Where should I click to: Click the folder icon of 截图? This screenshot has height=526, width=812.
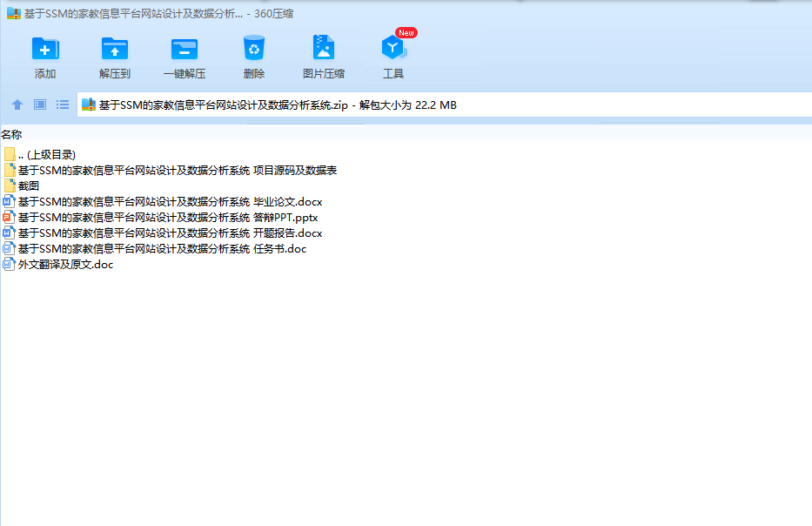[x=10, y=185]
